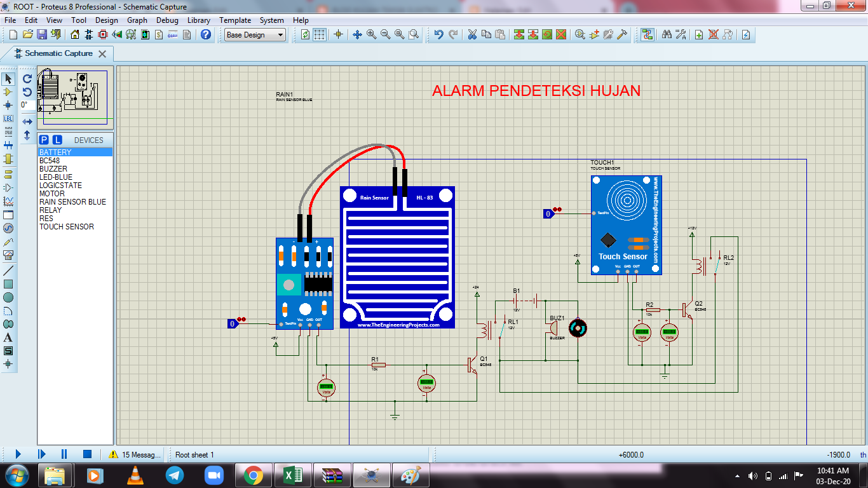The image size is (868, 488).
Task: Copy selection to clipboard icon
Action: (486, 34)
